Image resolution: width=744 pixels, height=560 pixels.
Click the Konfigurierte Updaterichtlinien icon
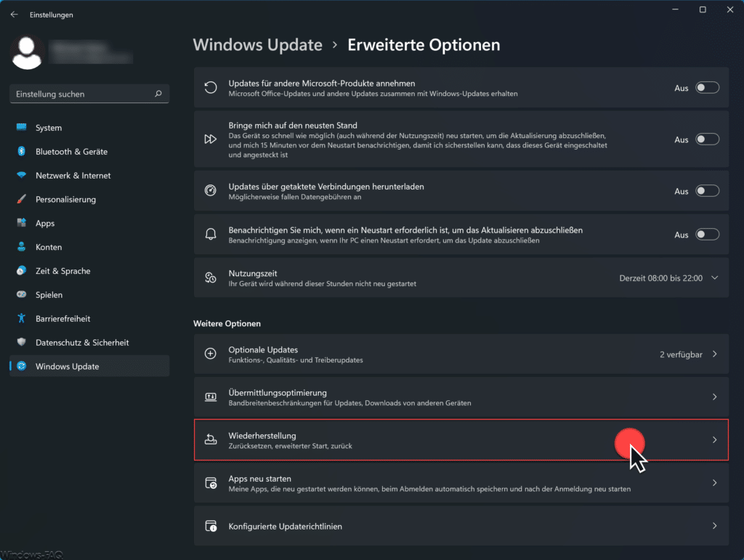click(x=211, y=527)
